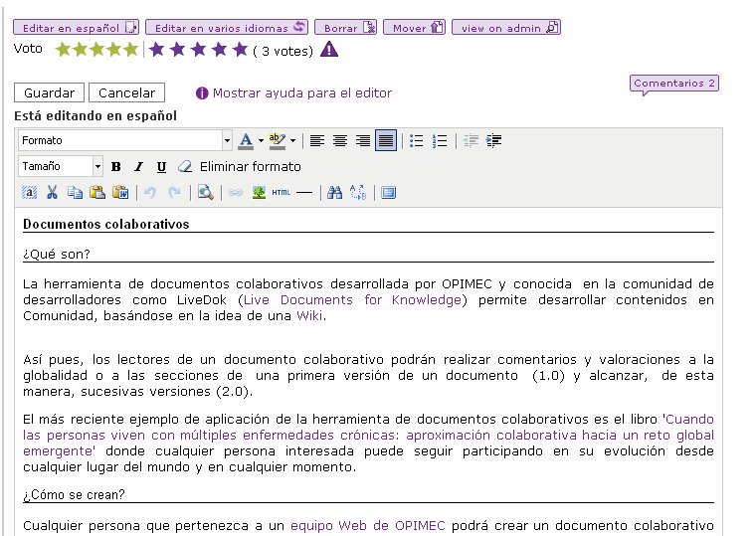Image resolution: width=756 pixels, height=536 pixels.
Task: Toggle underline formatting
Action: click(x=160, y=166)
